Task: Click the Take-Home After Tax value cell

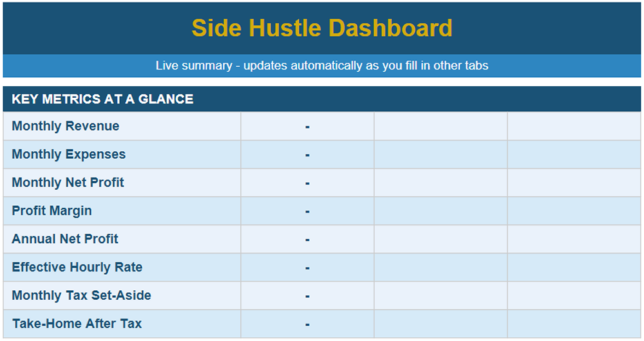Action: pos(307,324)
